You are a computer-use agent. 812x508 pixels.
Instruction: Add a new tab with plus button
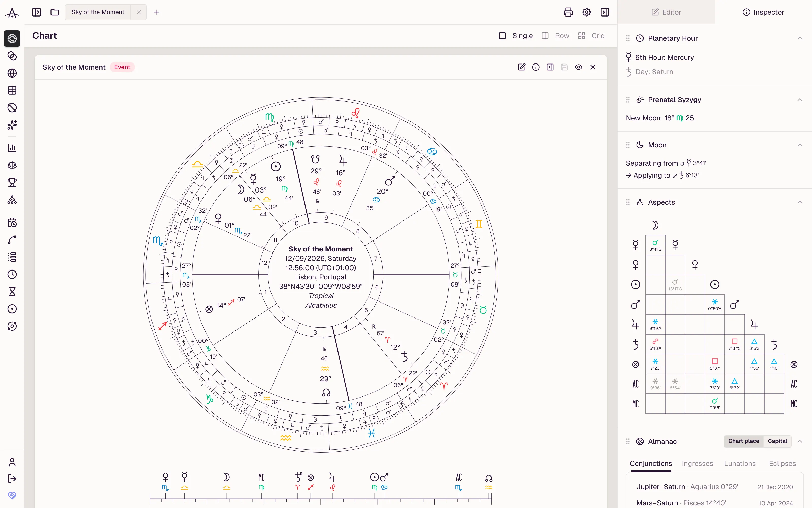[157, 12]
